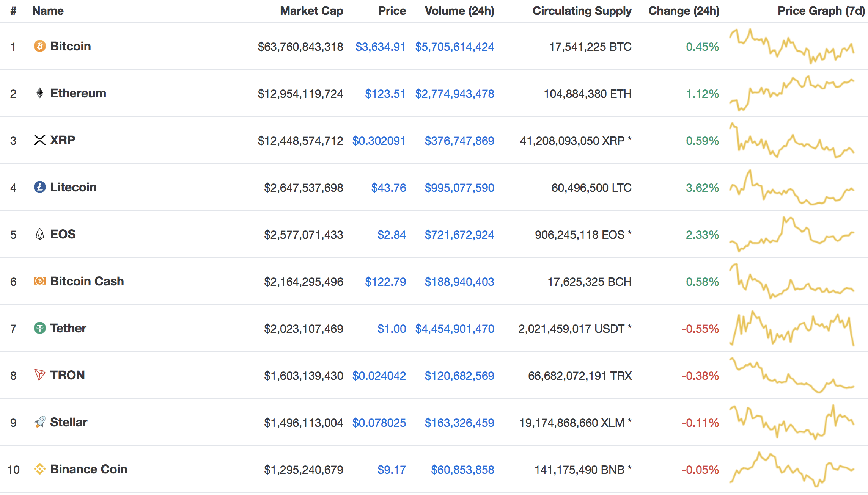Open the TRON name link
Viewport: 868px width, 495px height.
click(x=68, y=375)
